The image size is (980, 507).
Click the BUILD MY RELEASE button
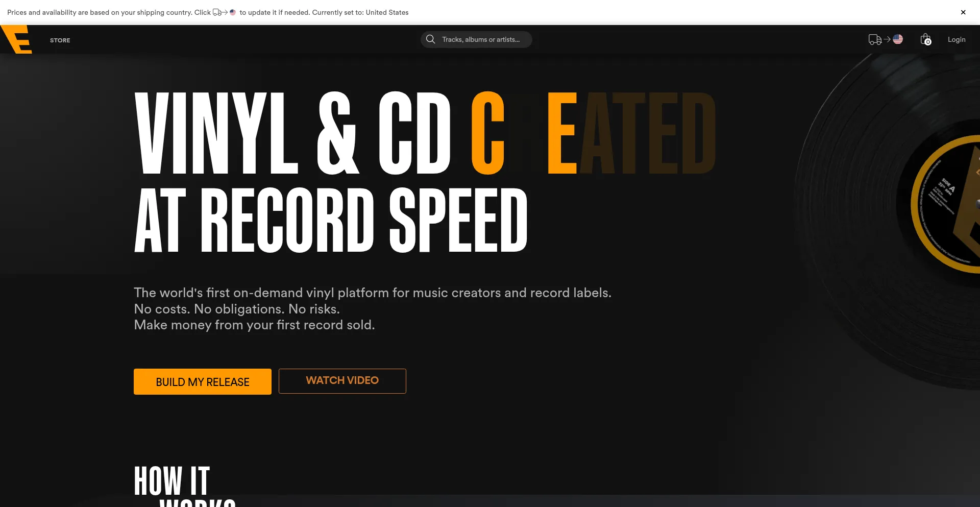pyautogui.click(x=203, y=381)
